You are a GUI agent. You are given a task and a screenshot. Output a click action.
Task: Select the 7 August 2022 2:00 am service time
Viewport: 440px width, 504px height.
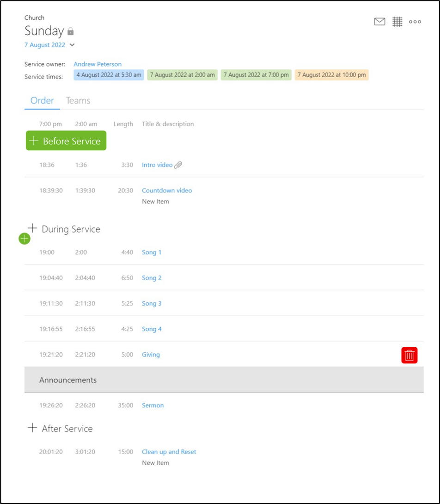[183, 75]
